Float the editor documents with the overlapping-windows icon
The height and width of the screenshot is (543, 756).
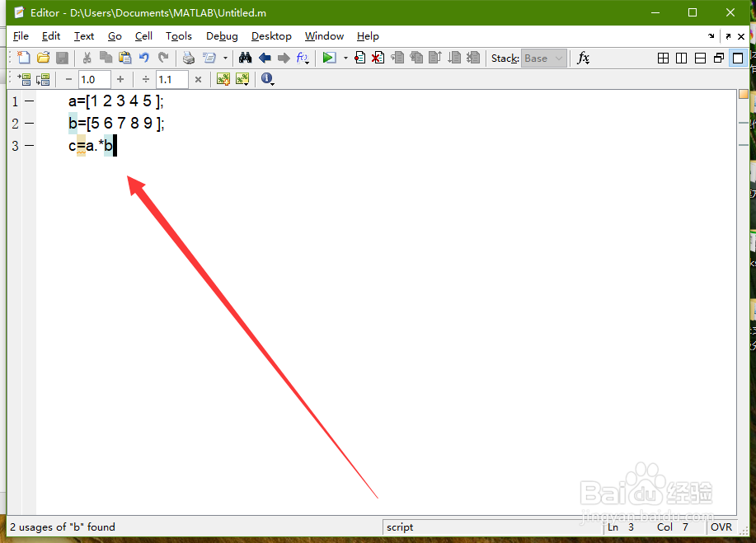tap(719, 58)
